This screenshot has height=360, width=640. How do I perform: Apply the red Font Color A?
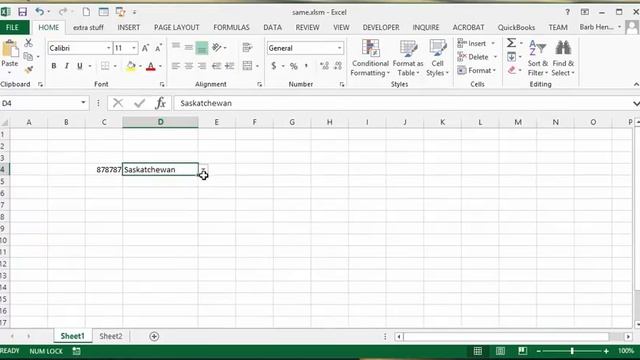pos(151,66)
